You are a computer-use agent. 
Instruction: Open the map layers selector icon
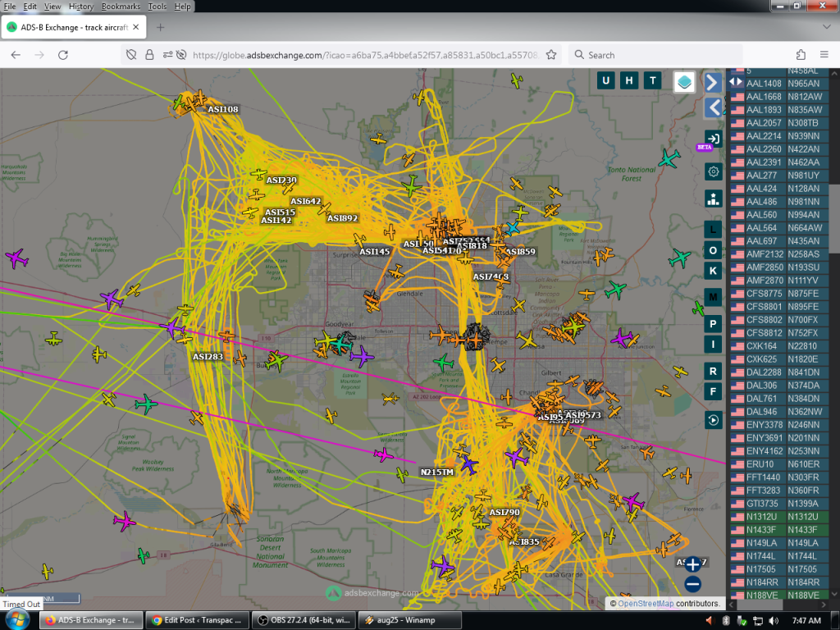coord(684,82)
